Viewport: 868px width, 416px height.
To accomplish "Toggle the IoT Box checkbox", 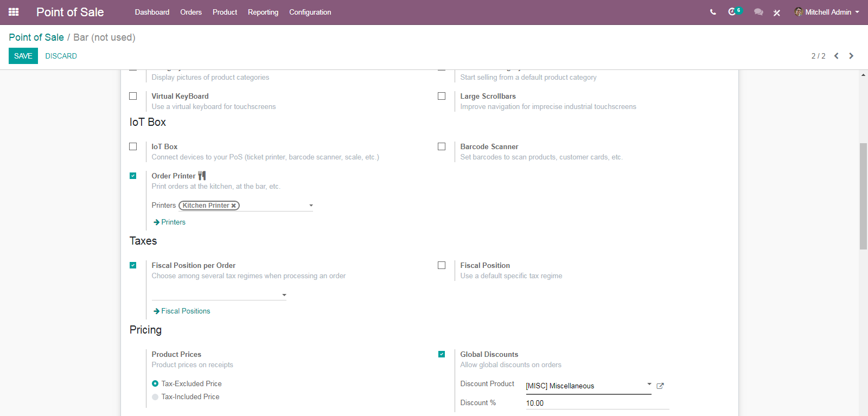I will (x=133, y=146).
